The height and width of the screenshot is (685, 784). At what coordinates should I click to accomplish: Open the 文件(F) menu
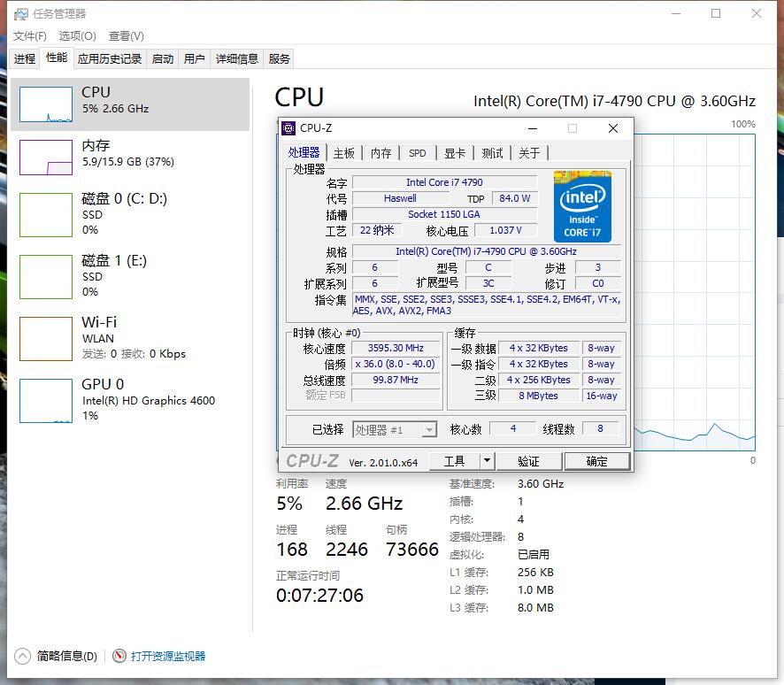click(30, 36)
